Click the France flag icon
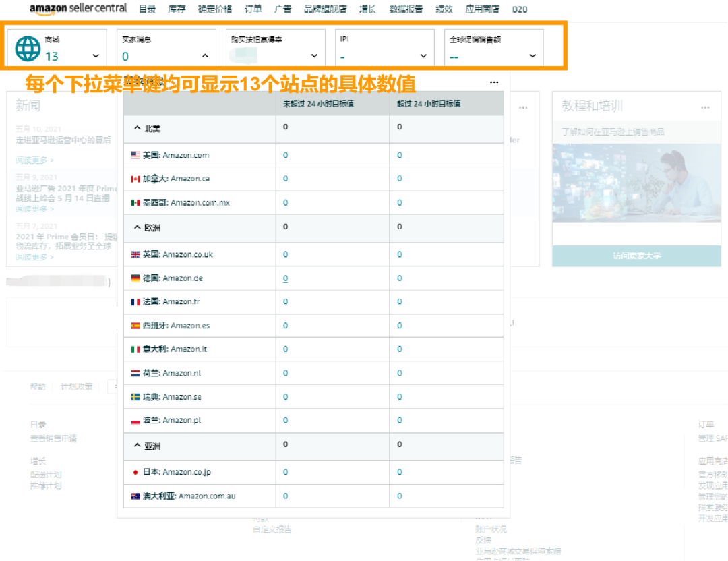The height and width of the screenshot is (561, 728). (135, 302)
